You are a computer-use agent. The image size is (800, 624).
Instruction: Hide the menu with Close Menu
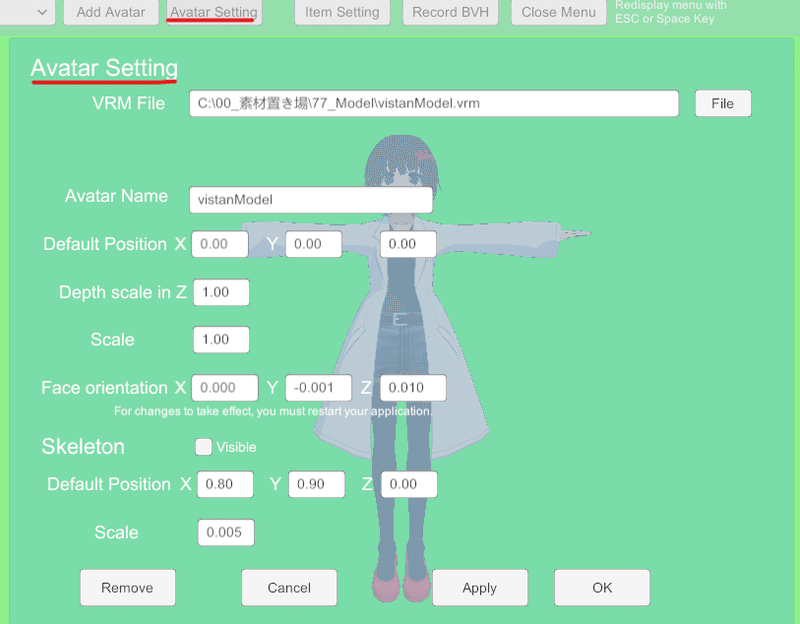(558, 13)
